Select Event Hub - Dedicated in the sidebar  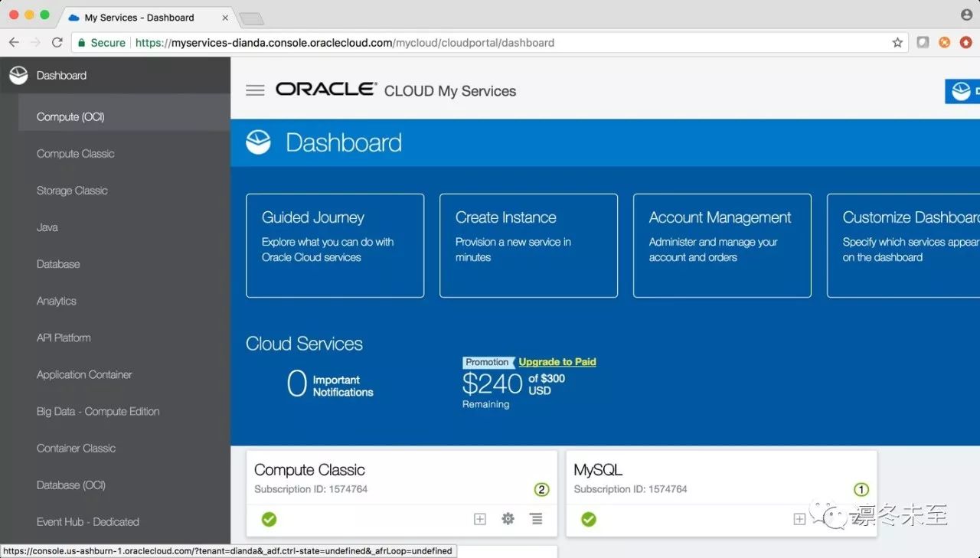tap(88, 522)
